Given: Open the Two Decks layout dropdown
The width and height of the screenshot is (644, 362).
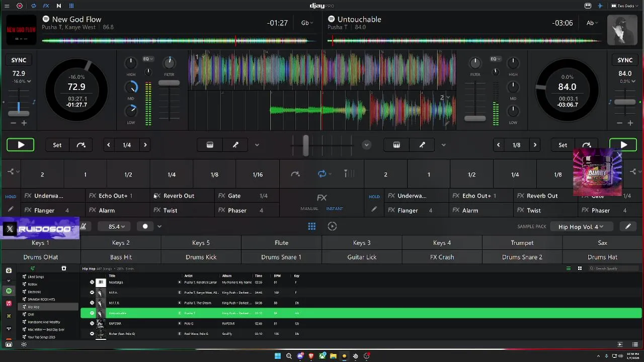Looking at the screenshot, I should click(623, 6).
